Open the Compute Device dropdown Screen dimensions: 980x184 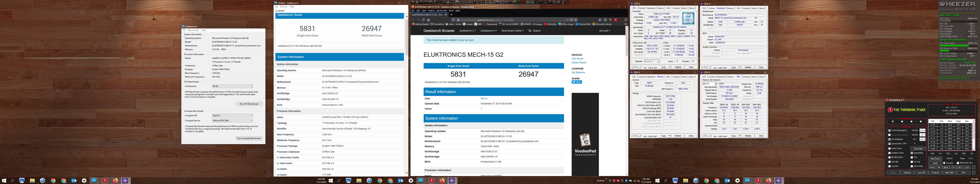pyautogui.click(x=232, y=120)
